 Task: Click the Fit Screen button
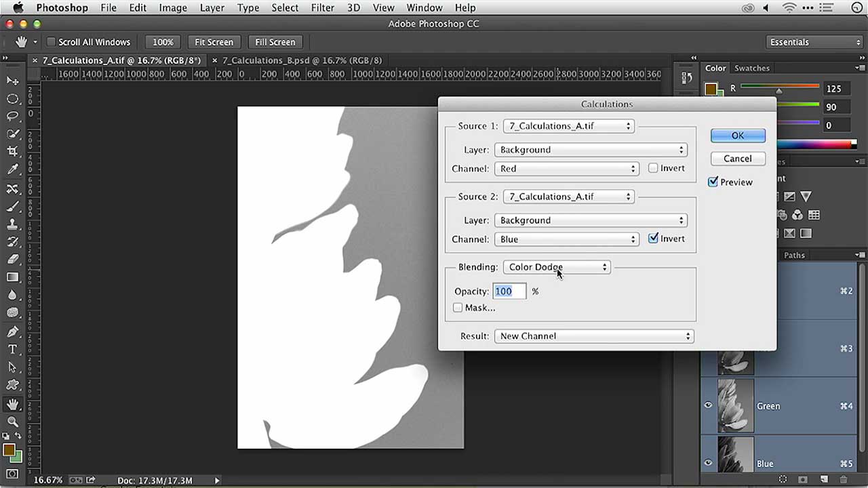pyautogui.click(x=214, y=41)
